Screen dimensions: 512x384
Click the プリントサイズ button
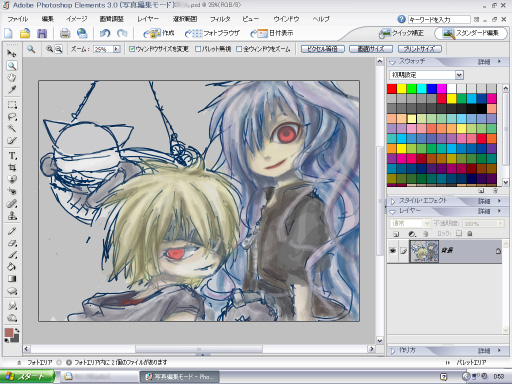(420, 49)
